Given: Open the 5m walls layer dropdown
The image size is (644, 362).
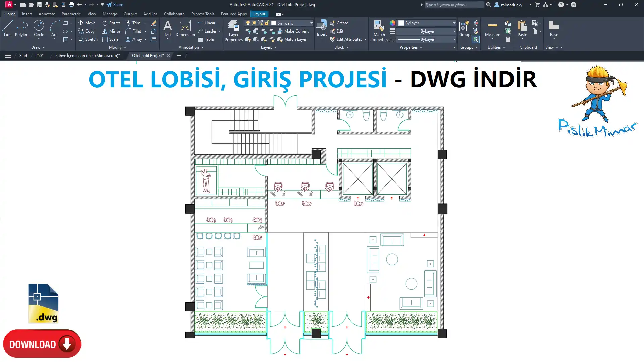Looking at the screenshot, I should click(311, 23).
